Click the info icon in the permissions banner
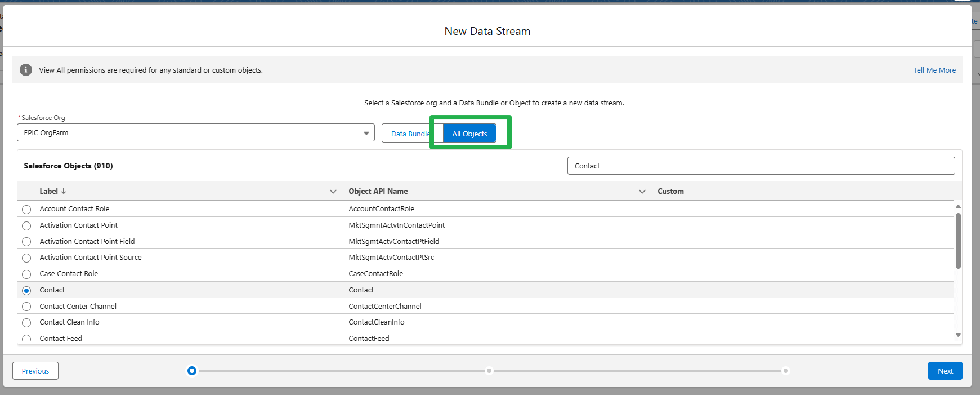 click(x=26, y=70)
